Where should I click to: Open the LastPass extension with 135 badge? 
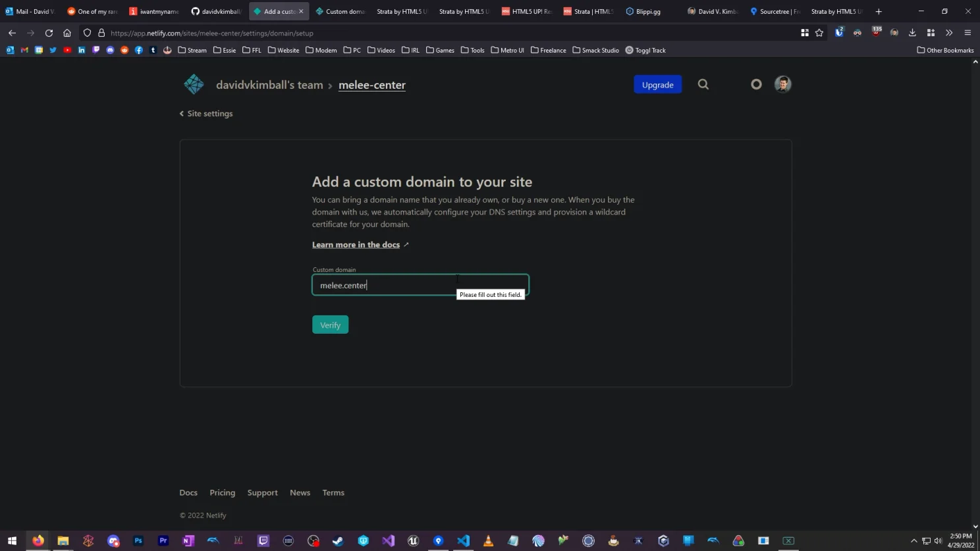875,32
